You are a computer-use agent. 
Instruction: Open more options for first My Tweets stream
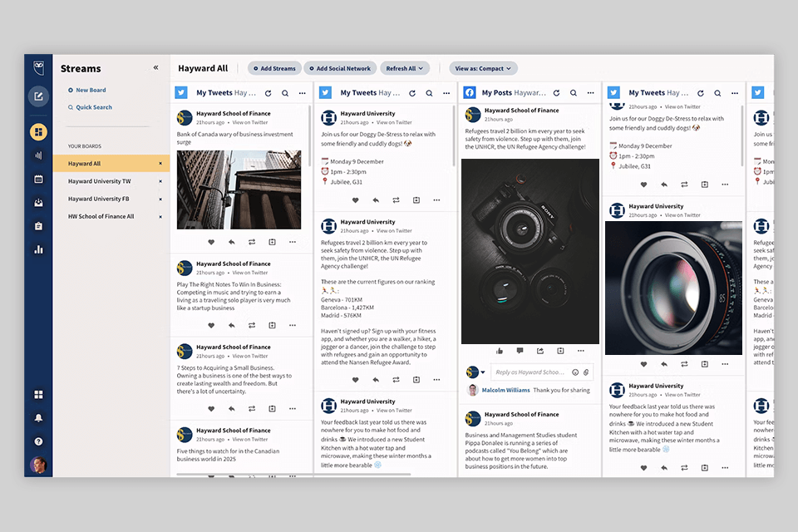[x=303, y=93]
